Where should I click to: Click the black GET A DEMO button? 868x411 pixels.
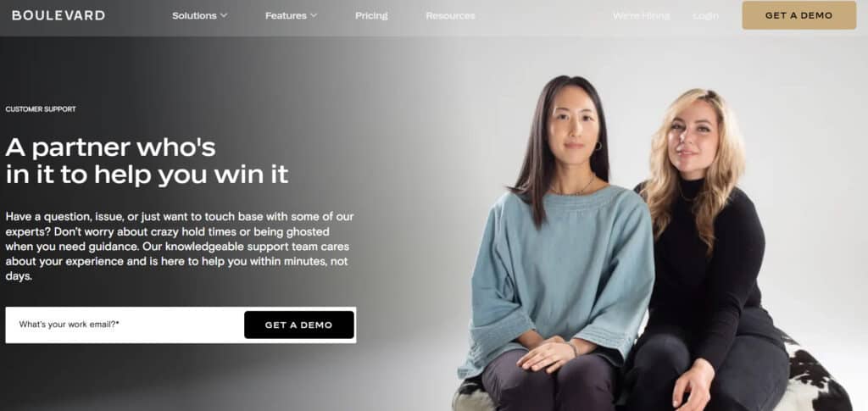pyautogui.click(x=299, y=325)
